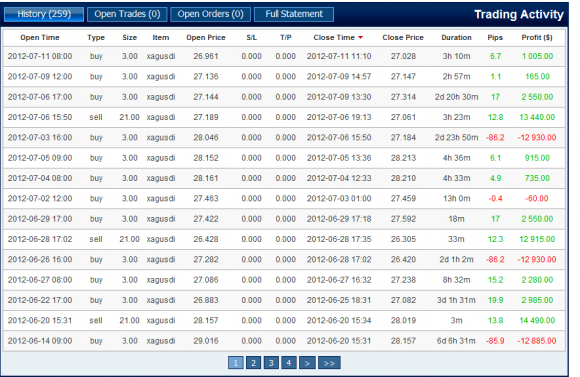Select open time 2012-07-03 16:00

click(x=40, y=138)
